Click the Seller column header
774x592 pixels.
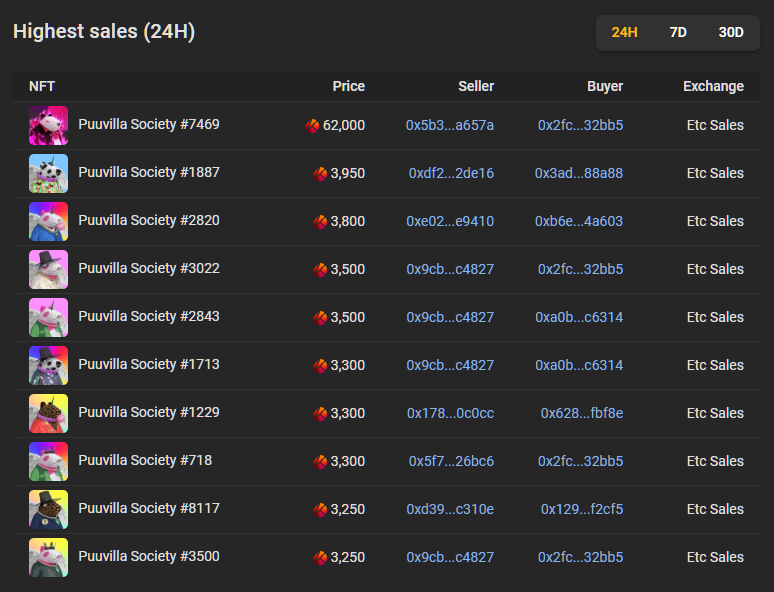pos(476,86)
